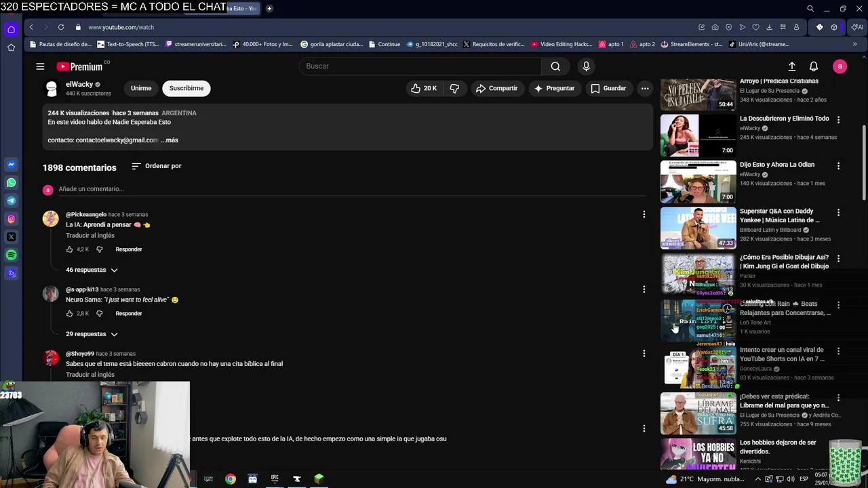
Task: Open options for 'La Descubrieron y Eliminó Todo'
Action: coord(838,119)
